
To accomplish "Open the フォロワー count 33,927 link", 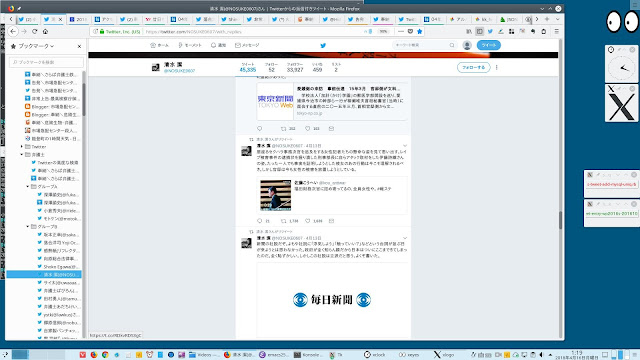I will point(295,67).
